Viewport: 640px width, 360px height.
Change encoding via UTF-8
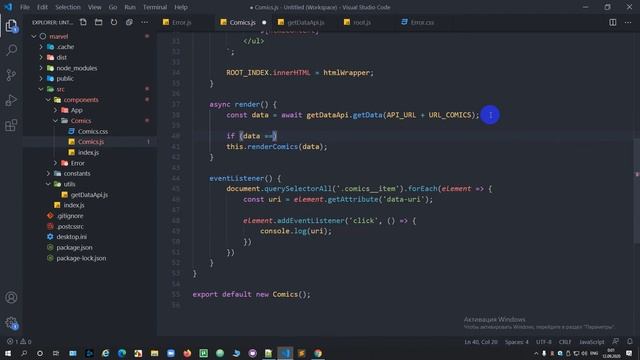coord(544,342)
